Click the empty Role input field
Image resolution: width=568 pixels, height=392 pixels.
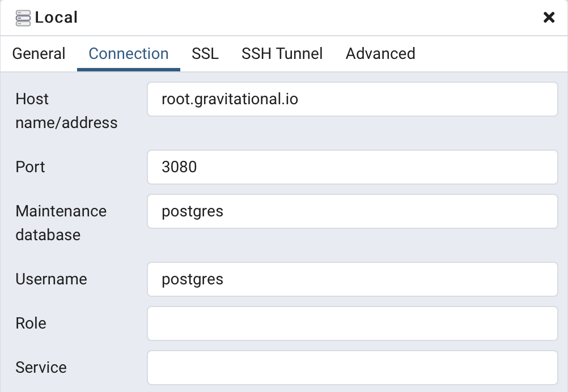click(x=352, y=323)
